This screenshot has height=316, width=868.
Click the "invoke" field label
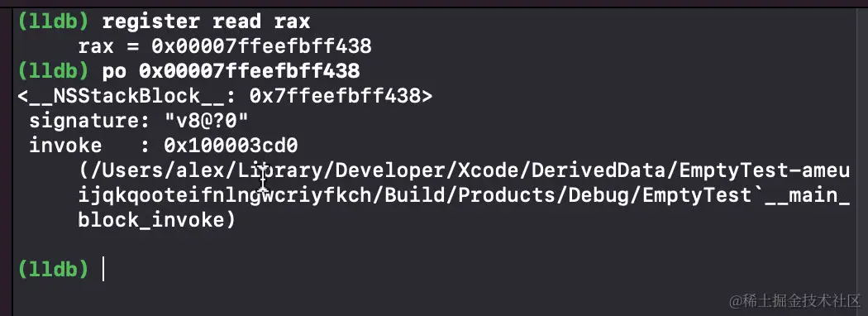(x=66, y=146)
